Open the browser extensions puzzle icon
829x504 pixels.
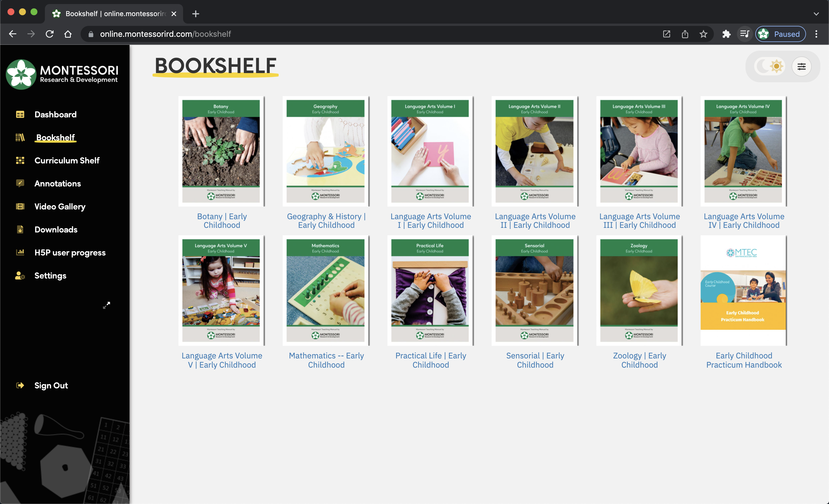(726, 34)
